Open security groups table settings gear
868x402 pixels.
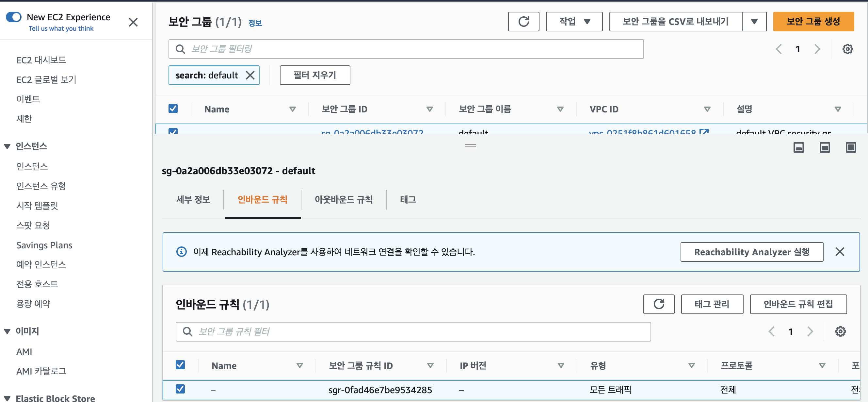(847, 49)
